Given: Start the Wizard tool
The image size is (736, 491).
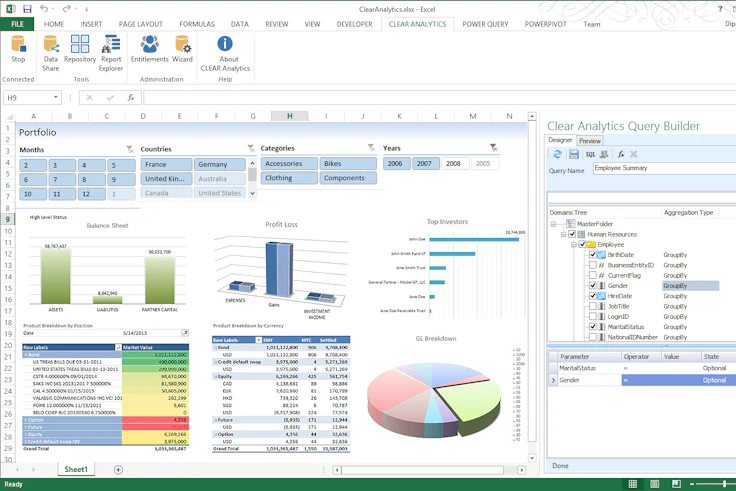Looking at the screenshot, I should point(182,49).
